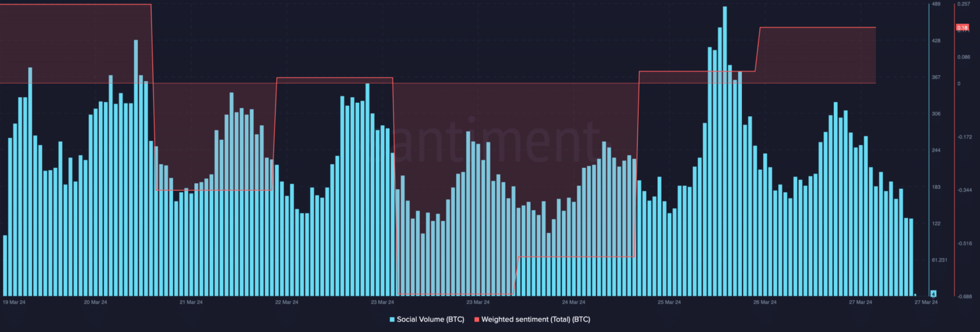This screenshot has height=332, width=980.
Task: Click the 489 volume axis label
Action: (936, 4)
